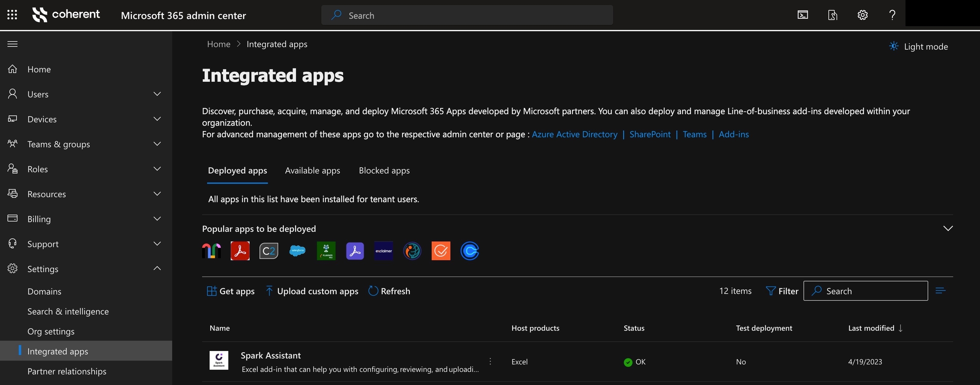The width and height of the screenshot is (980, 385).
Task: Click the help question mark icon
Action: click(x=892, y=15)
